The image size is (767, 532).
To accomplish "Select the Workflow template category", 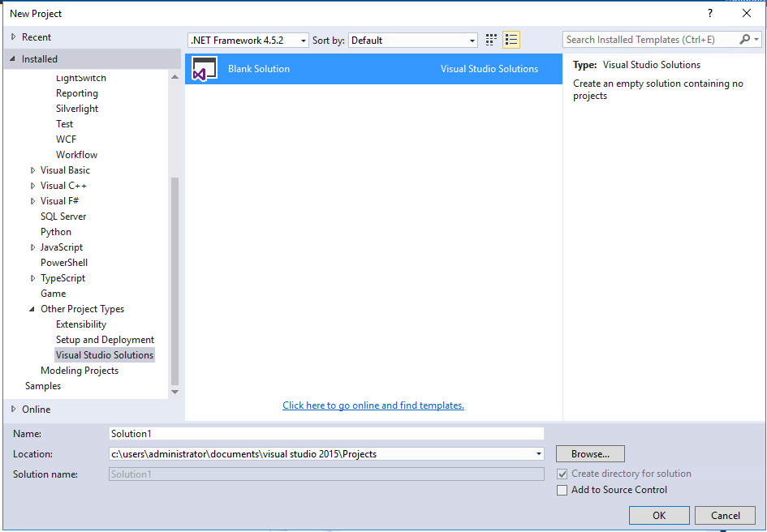I will click(x=76, y=155).
